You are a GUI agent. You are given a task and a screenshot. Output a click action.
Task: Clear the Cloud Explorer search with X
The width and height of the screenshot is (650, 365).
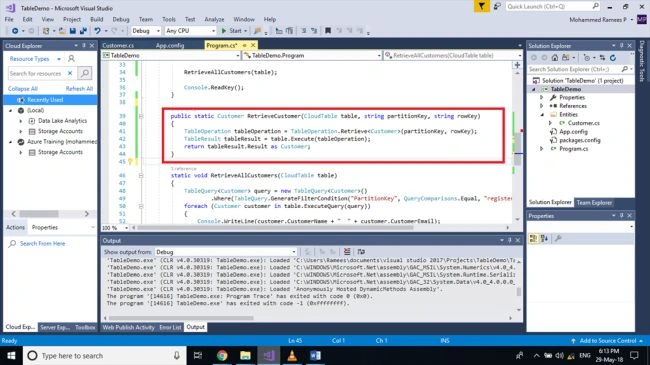[70, 73]
